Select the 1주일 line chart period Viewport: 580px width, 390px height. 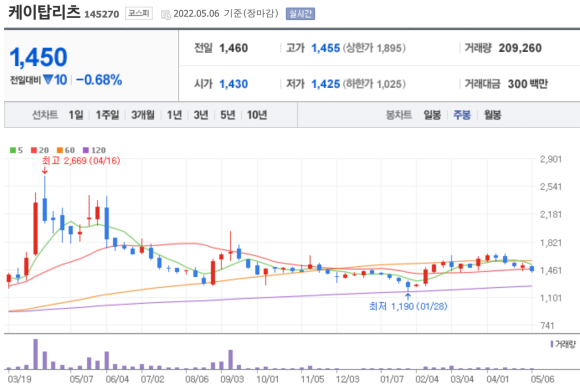(107, 115)
